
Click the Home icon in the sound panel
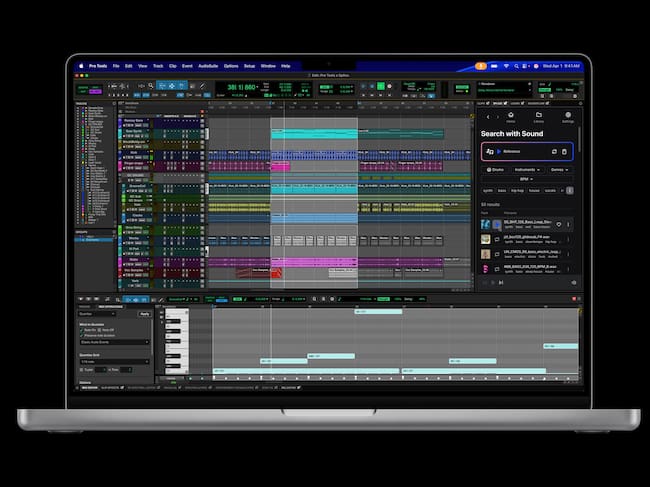point(510,115)
